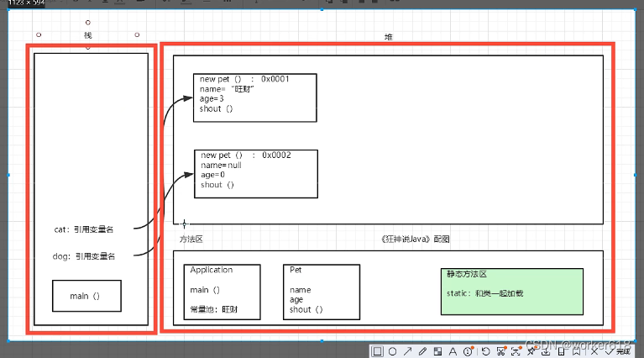
Task: Click the 堆 label above the heap box
Action: click(389, 37)
